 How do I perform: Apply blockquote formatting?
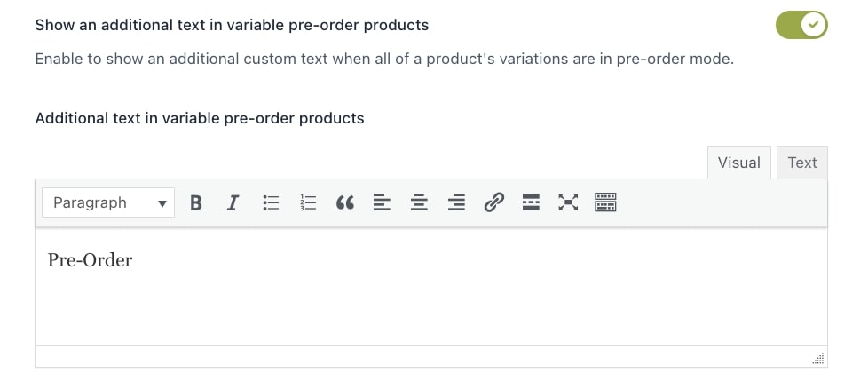[345, 202]
